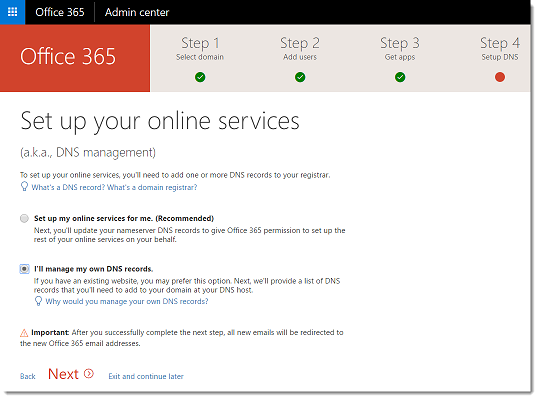This screenshot has width=538, height=399.
Task: Click the Important warning triangle icon
Action: point(24,333)
